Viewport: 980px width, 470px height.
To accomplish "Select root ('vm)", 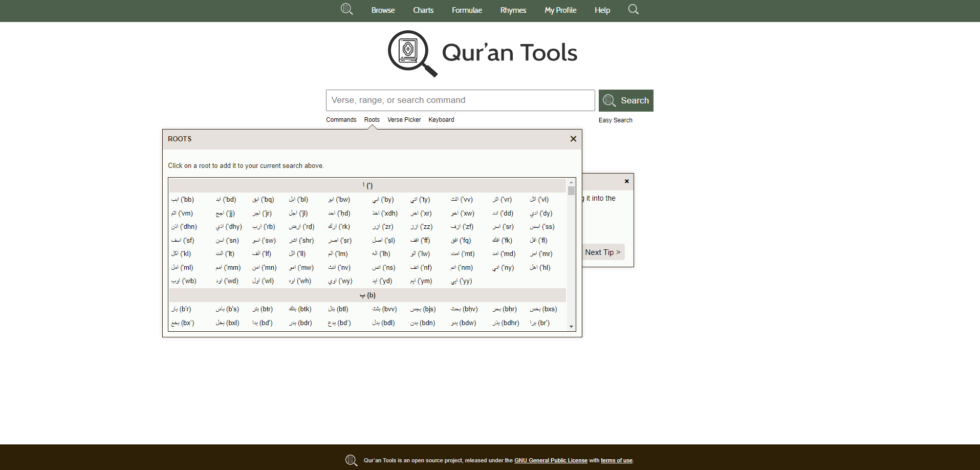I will (182, 213).
